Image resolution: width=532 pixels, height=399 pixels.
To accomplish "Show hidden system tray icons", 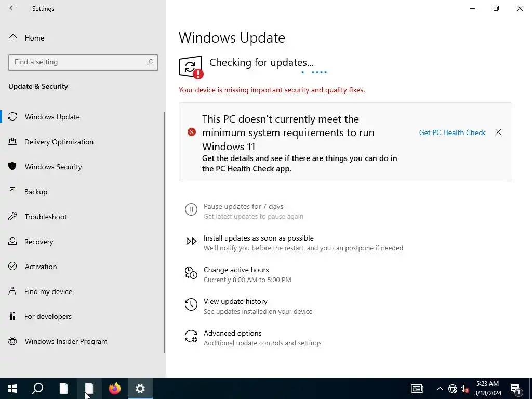I will tap(440, 389).
